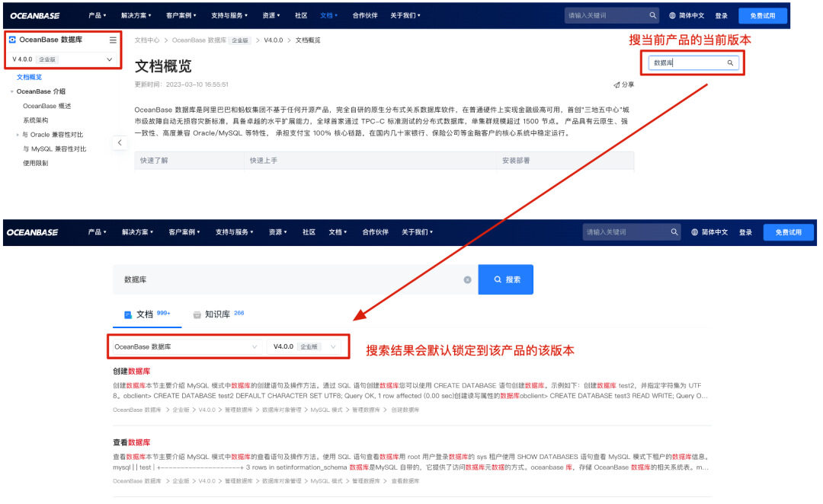Select the 安装部署 tab

516,161
